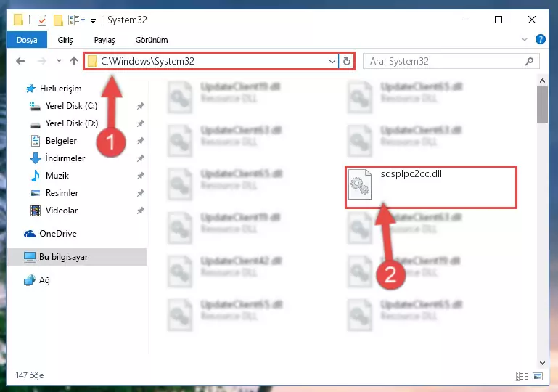Open the recent locations dropdown
This screenshot has height=392, width=558.
coord(59,61)
